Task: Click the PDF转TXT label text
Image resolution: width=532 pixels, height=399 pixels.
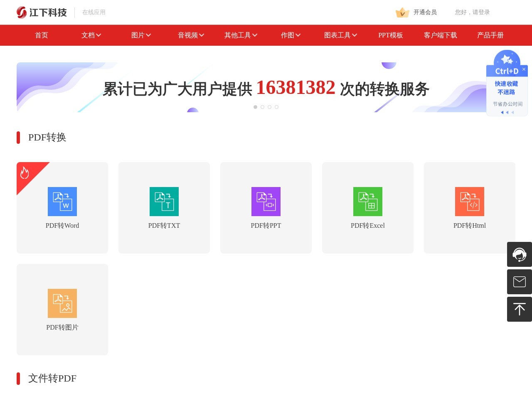Action: (x=164, y=226)
